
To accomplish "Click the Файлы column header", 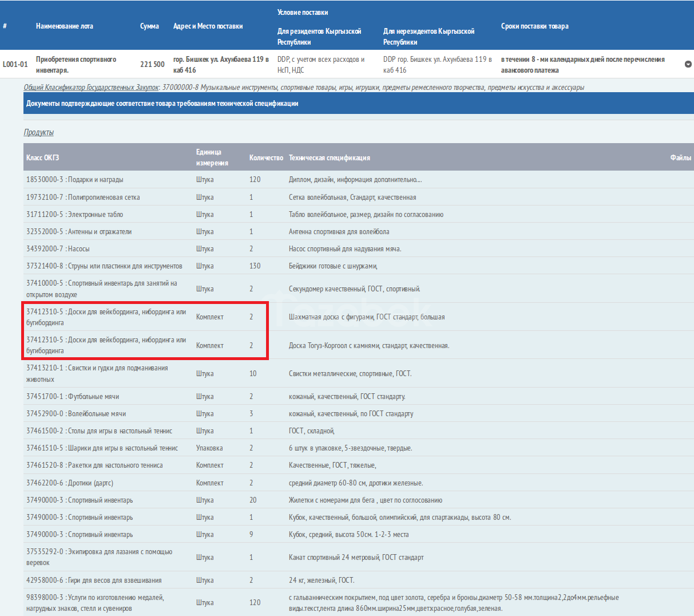I will (680, 157).
